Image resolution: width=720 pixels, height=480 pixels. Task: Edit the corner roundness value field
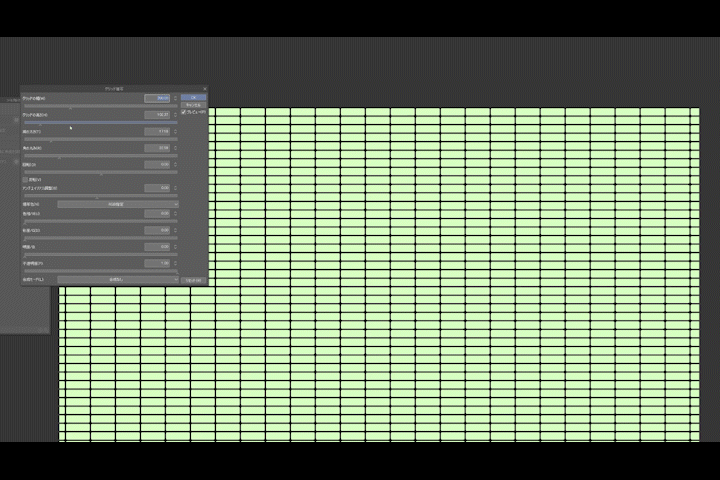[x=157, y=148]
